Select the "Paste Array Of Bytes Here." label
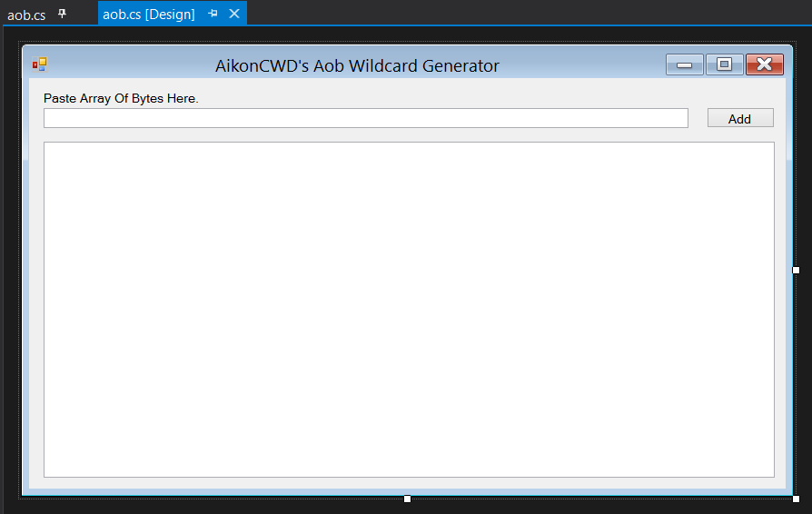The image size is (812, 514). (121, 98)
